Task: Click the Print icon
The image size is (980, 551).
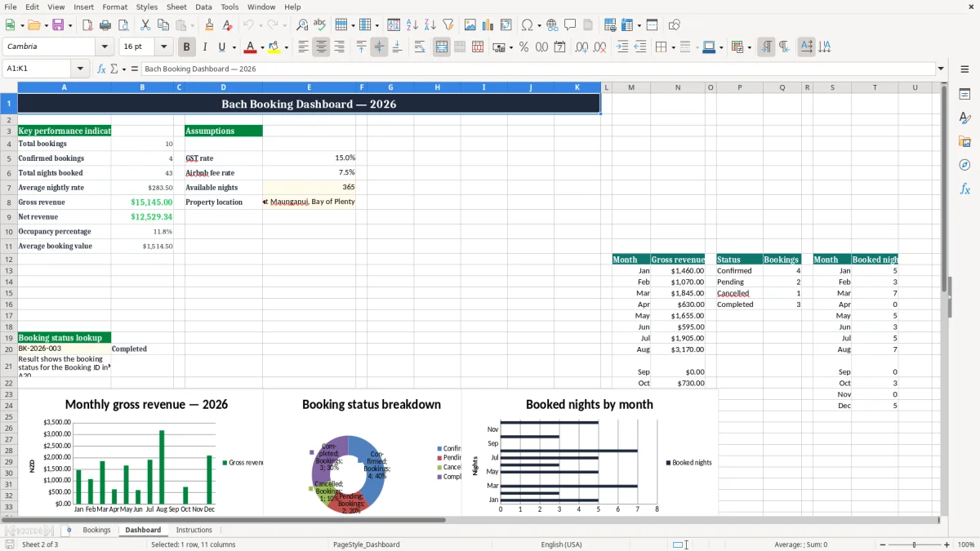Action: click(105, 25)
